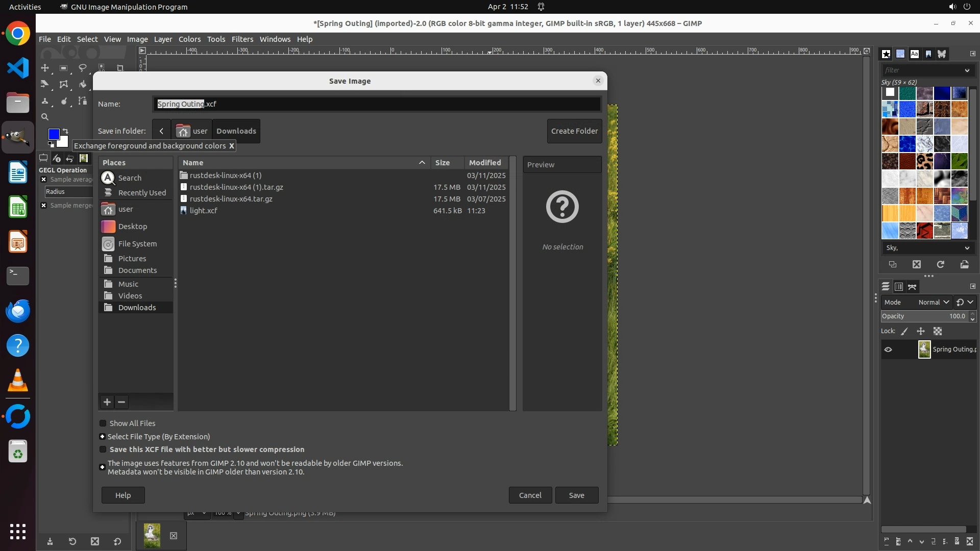
Task: Open the Filters menu
Action: click(242, 39)
